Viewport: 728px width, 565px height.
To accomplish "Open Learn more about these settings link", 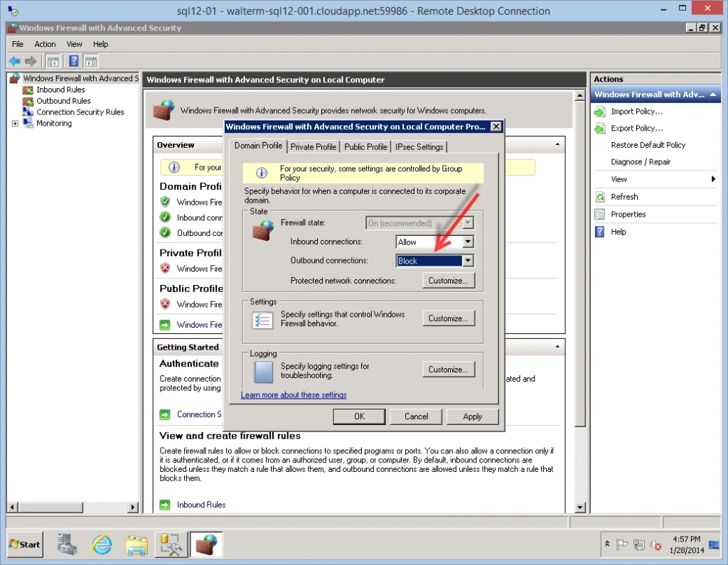I will (294, 395).
